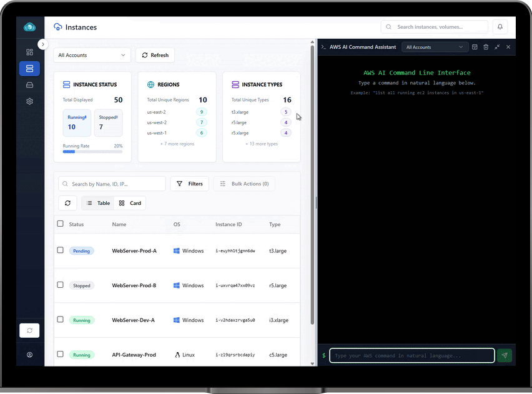The height and width of the screenshot is (394, 532).
Task: Switch to Table view
Action: [x=98, y=203]
